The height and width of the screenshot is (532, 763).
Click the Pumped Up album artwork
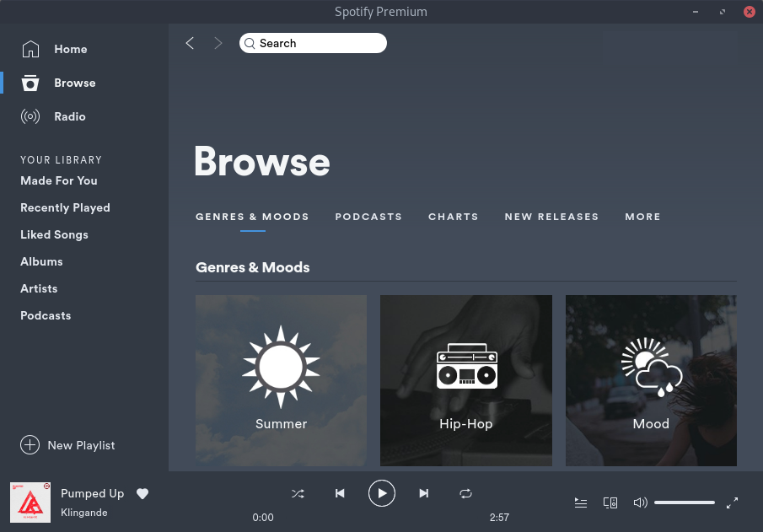(x=30, y=502)
